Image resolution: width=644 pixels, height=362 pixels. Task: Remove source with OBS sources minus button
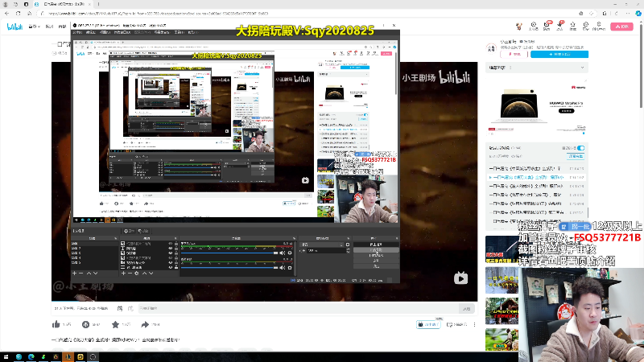click(x=130, y=273)
